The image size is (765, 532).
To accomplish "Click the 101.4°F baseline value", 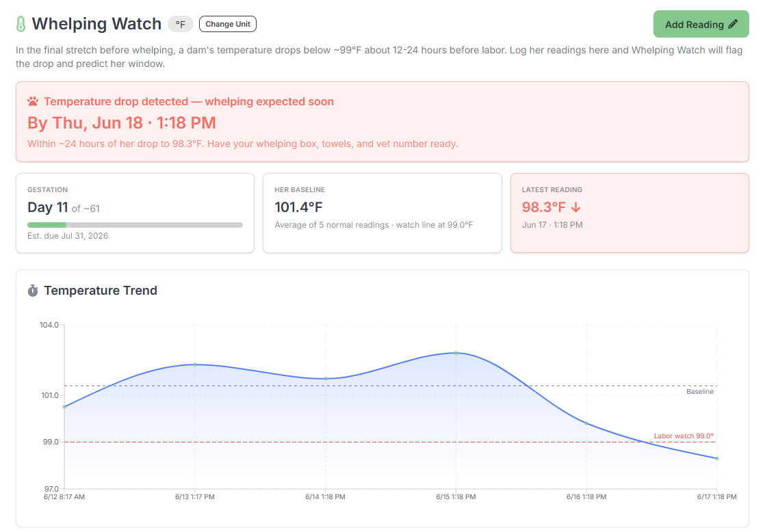I will pos(298,207).
